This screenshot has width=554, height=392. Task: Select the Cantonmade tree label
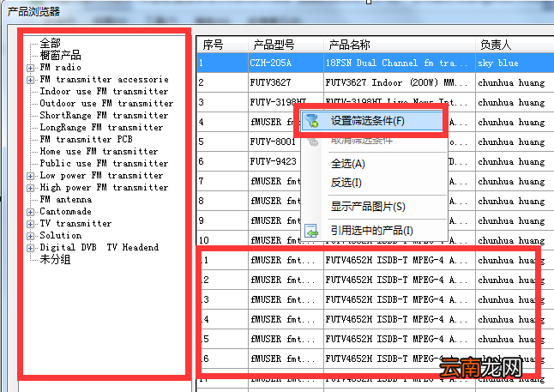pyautogui.click(x=66, y=211)
